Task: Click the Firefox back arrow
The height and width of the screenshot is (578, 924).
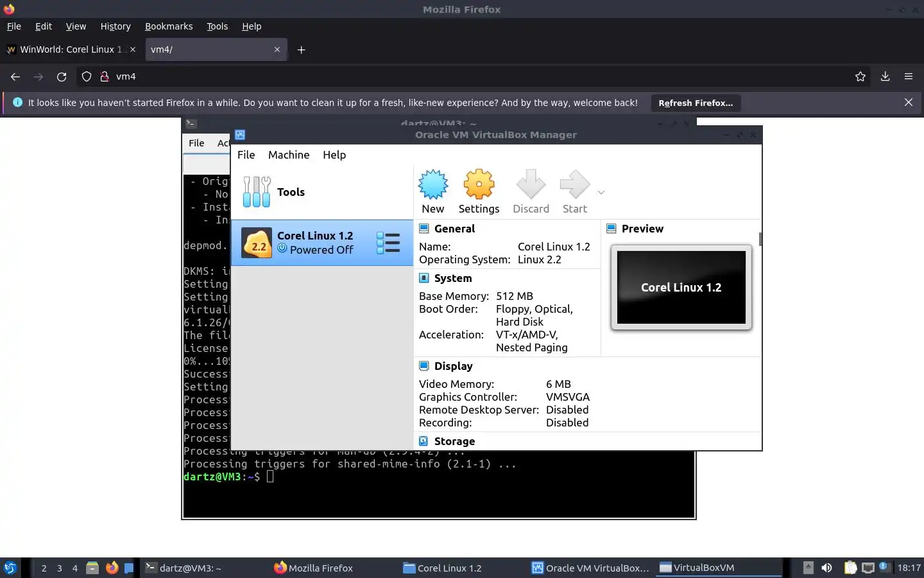Action: point(15,76)
